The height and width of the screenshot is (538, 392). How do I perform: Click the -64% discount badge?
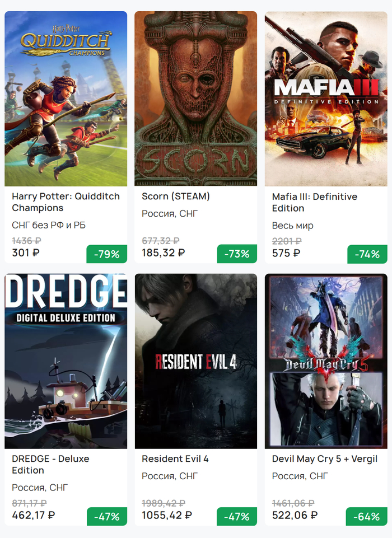coord(367,517)
